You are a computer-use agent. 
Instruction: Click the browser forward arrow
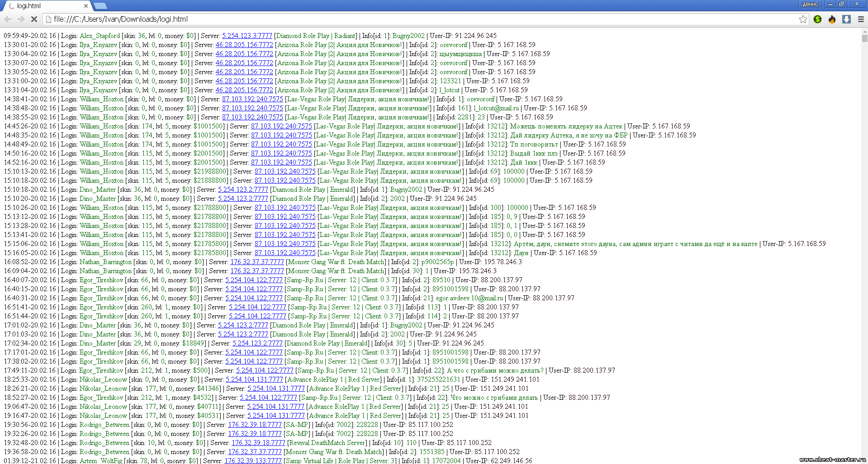21,19
